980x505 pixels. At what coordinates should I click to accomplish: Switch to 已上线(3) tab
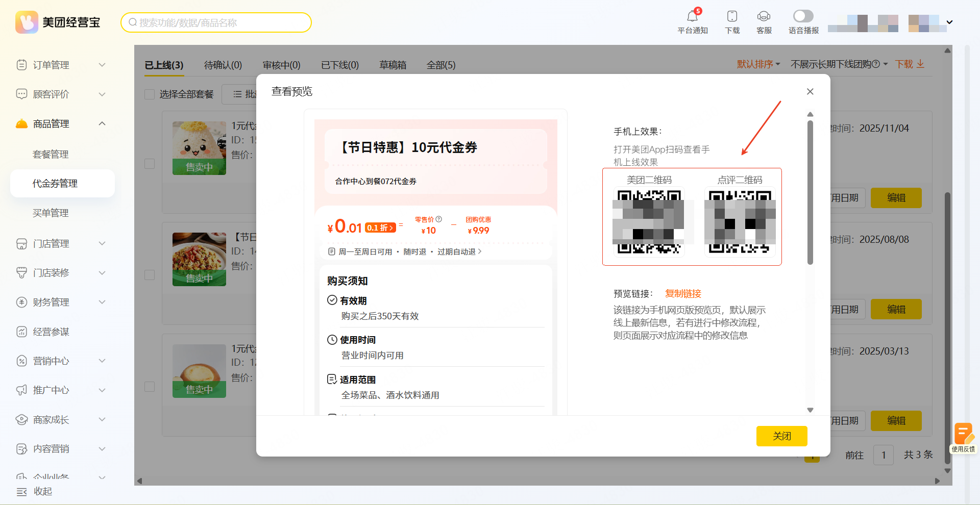[x=164, y=65]
